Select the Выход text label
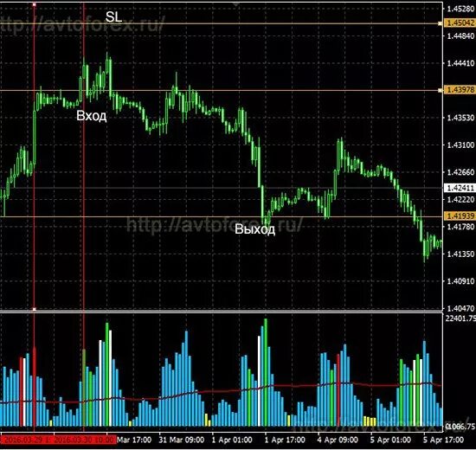 coord(255,229)
